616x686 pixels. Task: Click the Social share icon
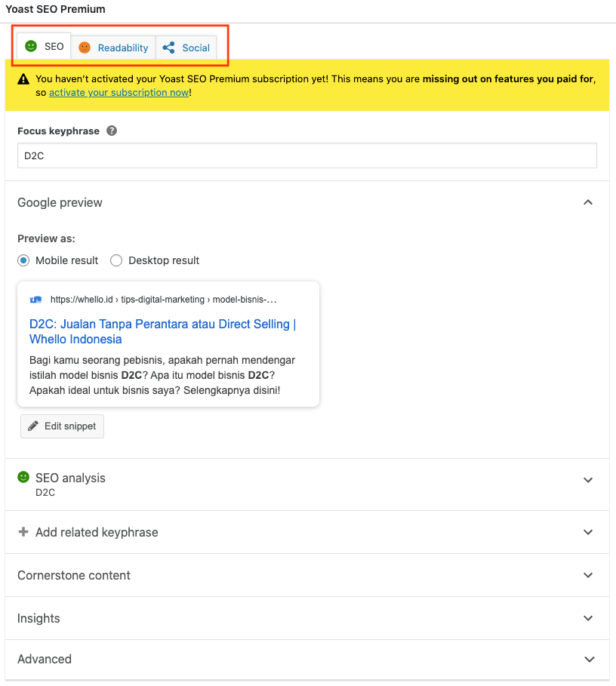coord(169,48)
